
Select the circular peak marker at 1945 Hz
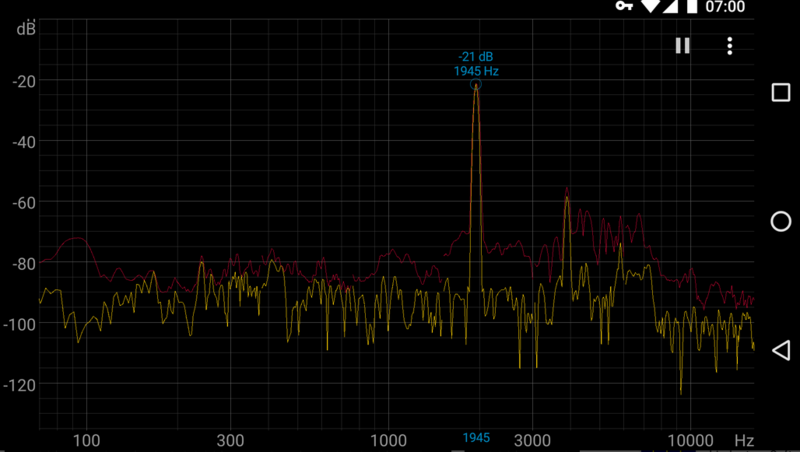click(x=476, y=85)
